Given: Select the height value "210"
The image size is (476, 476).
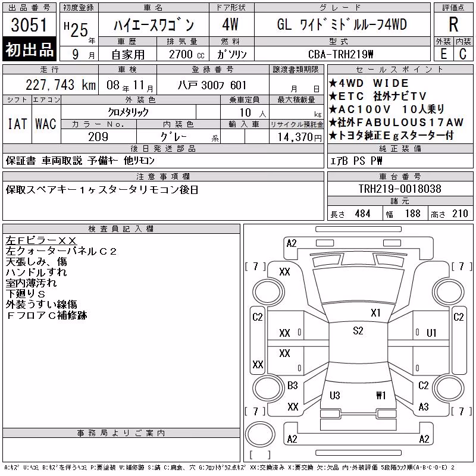Looking at the screenshot, I should 460,214.
